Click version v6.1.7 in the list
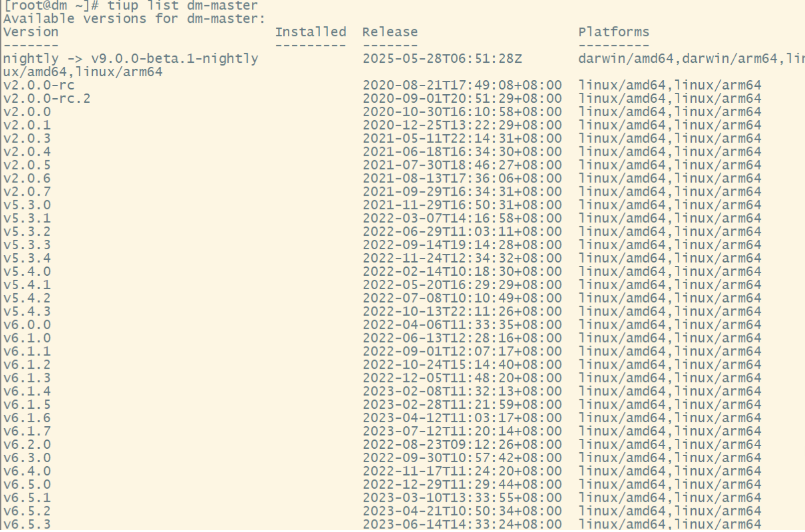Screen dimensions: 805x532 pos(27,431)
